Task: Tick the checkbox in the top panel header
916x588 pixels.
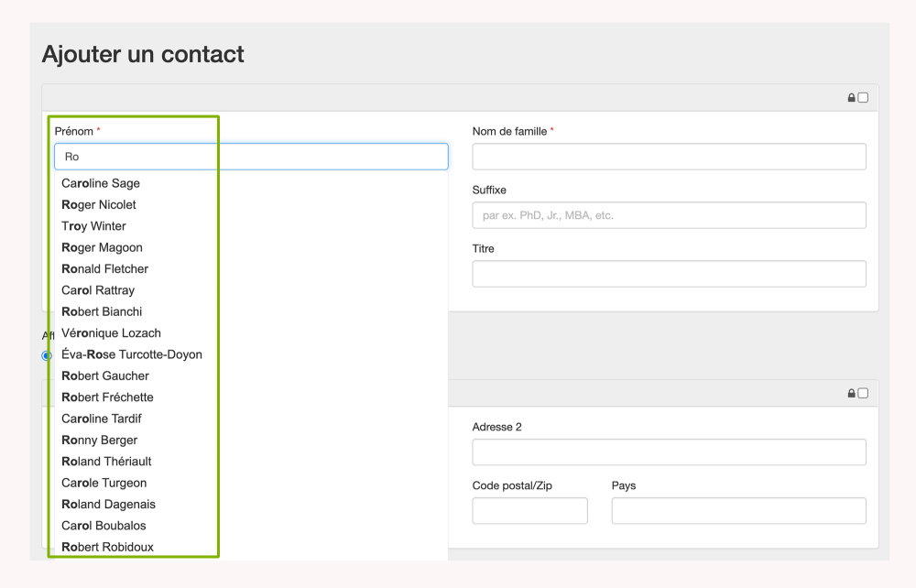Action: [863, 98]
